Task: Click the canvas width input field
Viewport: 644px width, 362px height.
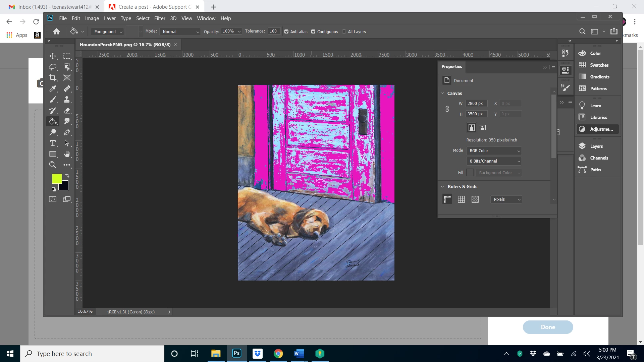Action: (x=476, y=104)
